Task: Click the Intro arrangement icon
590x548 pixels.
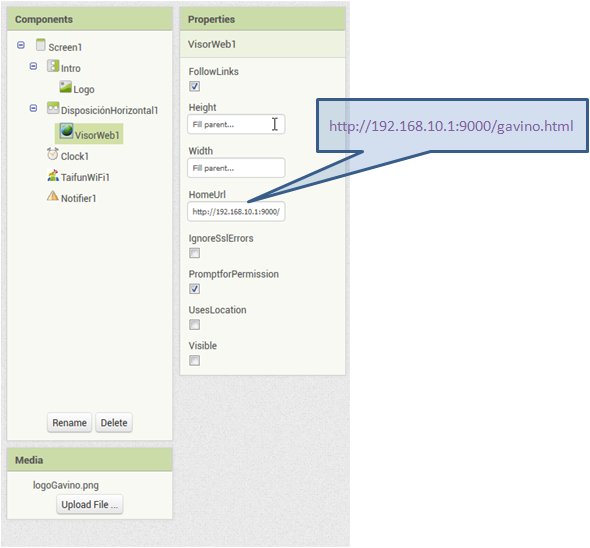Action: click(x=53, y=66)
